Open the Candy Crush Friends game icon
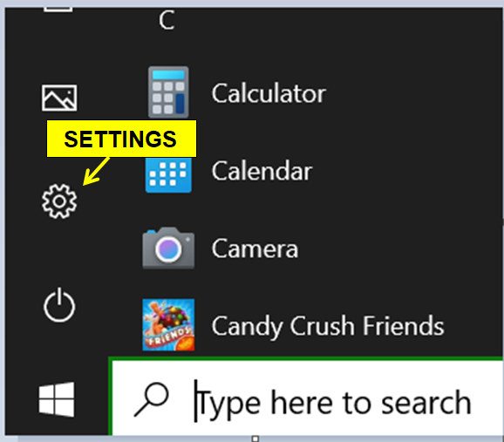The image size is (504, 442). 168,324
